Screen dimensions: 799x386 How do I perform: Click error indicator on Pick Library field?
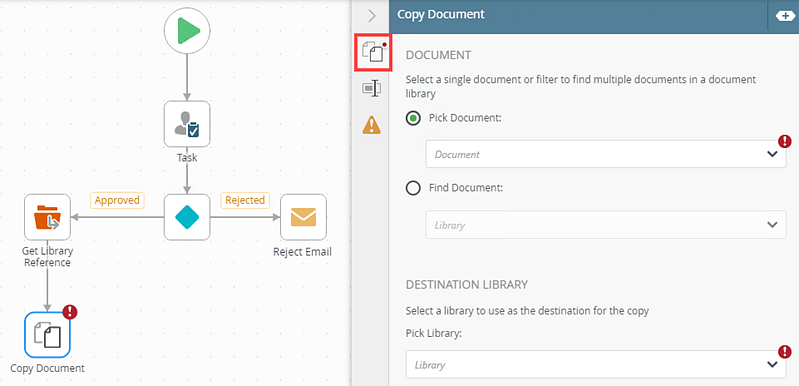coord(785,351)
